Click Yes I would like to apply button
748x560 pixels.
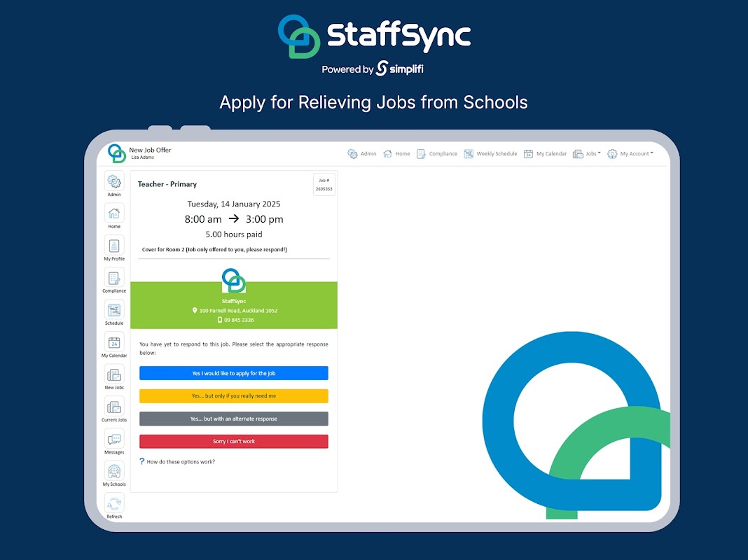click(234, 373)
